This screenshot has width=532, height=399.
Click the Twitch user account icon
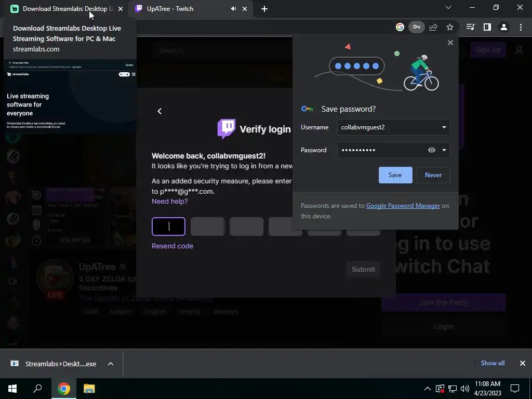pos(519,50)
